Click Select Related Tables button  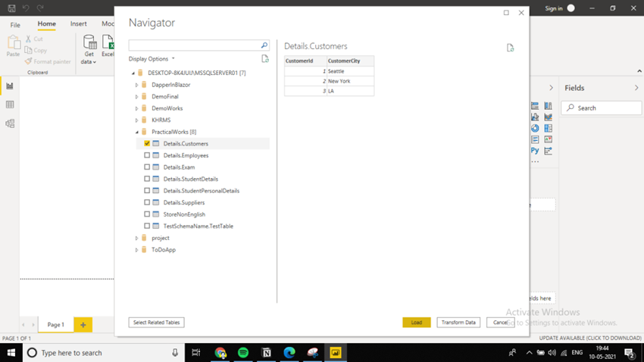point(157,322)
